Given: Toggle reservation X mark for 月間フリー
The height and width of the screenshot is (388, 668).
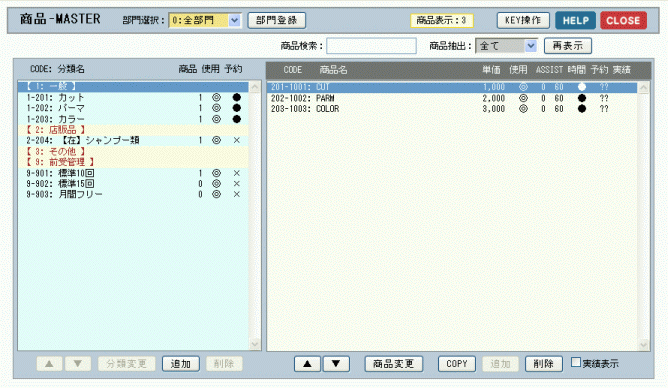Looking at the screenshot, I should click(237, 194).
